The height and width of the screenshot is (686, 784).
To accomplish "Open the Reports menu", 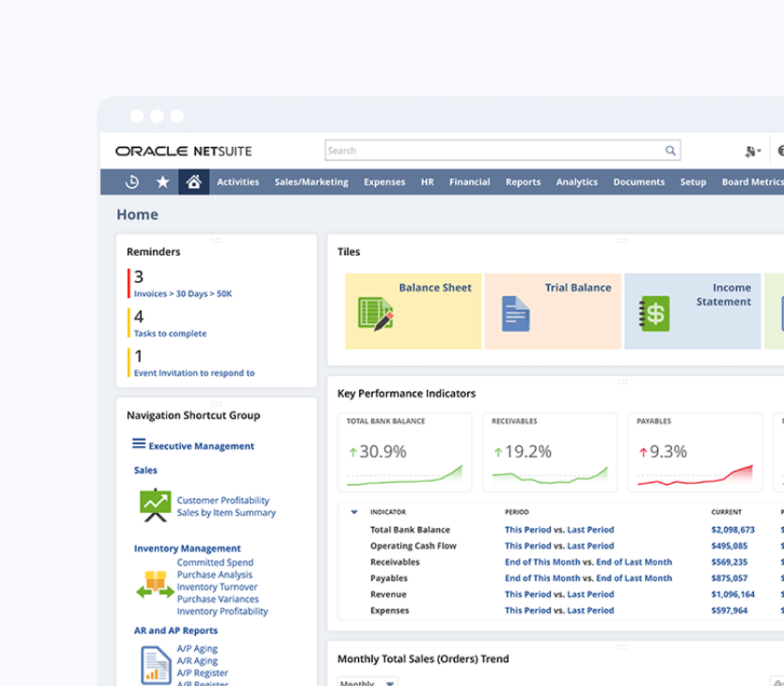I will tap(523, 182).
